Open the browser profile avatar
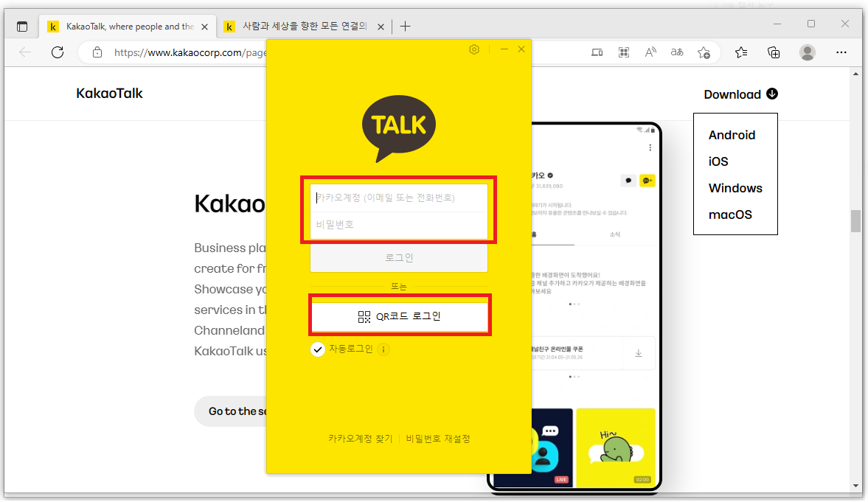 click(808, 52)
